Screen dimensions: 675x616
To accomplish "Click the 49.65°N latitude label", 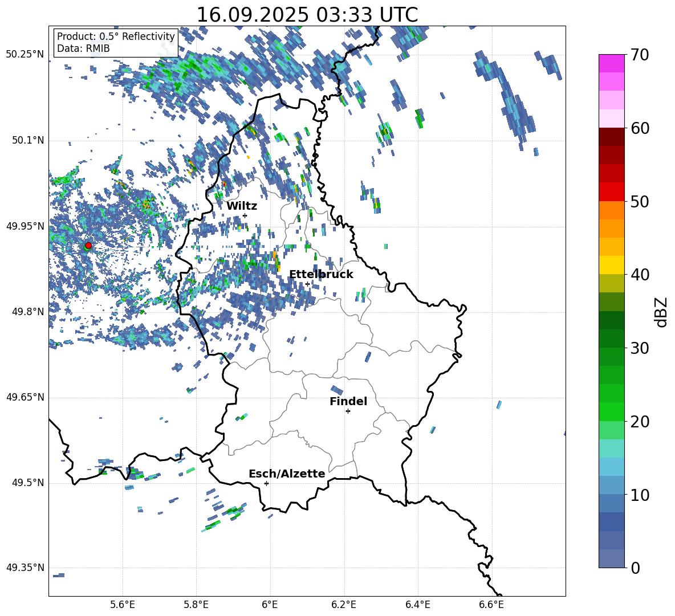I will point(25,398).
